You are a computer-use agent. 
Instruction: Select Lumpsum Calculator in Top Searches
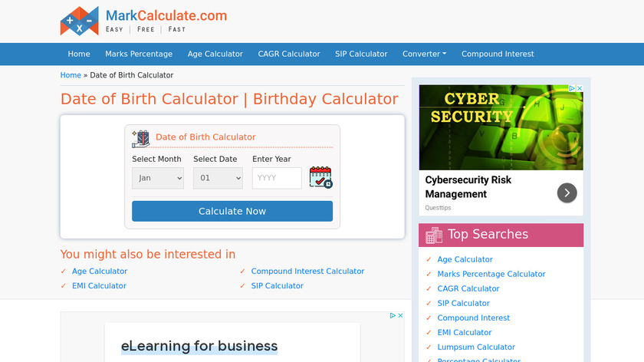476,347
